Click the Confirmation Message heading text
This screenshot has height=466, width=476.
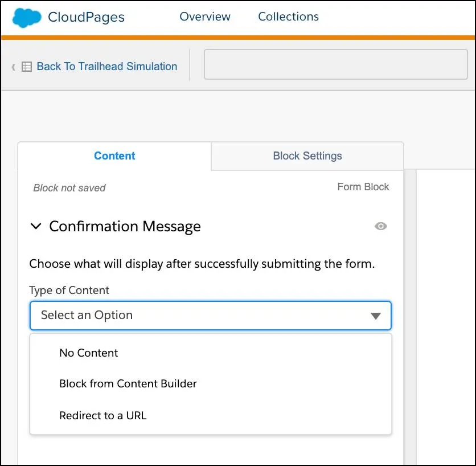(125, 226)
